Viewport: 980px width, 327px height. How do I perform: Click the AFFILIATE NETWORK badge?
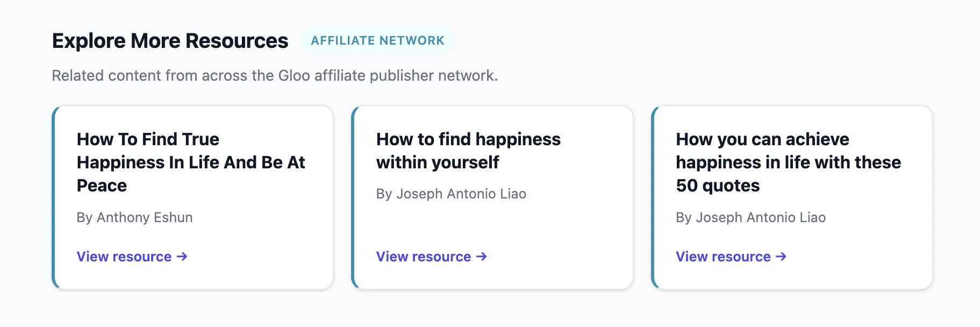pos(378,41)
